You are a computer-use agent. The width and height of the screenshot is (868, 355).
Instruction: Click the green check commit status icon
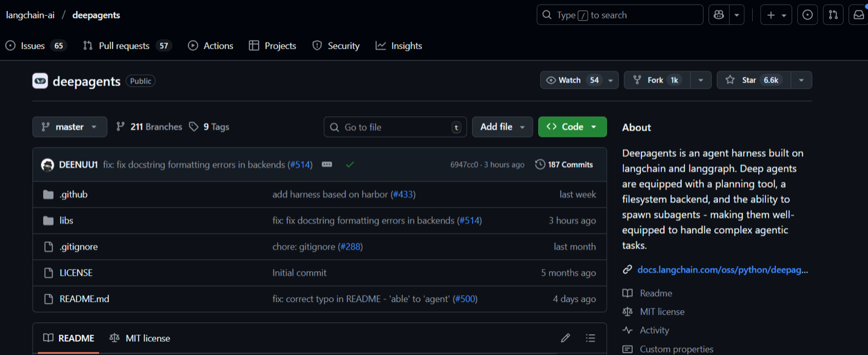pos(350,164)
